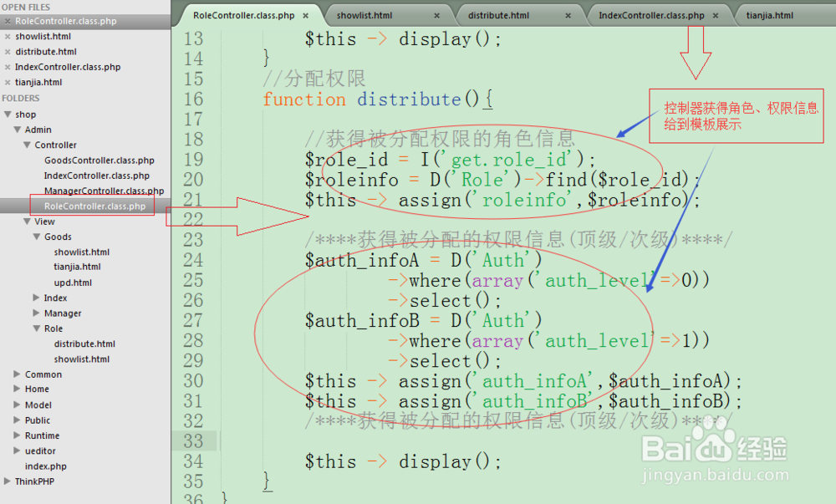Image resolution: width=836 pixels, height=504 pixels.
Task: Click line number 33 in gutter
Action: pos(194,441)
